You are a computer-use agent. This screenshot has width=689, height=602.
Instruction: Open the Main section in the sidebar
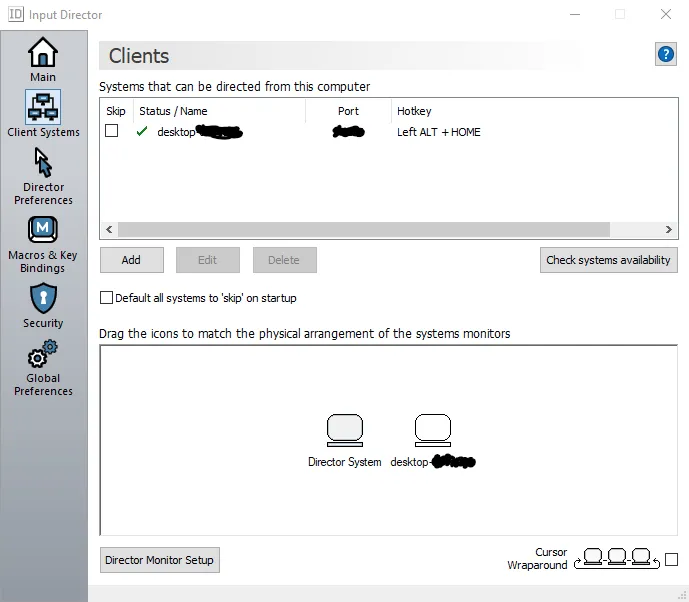pos(43,59)
